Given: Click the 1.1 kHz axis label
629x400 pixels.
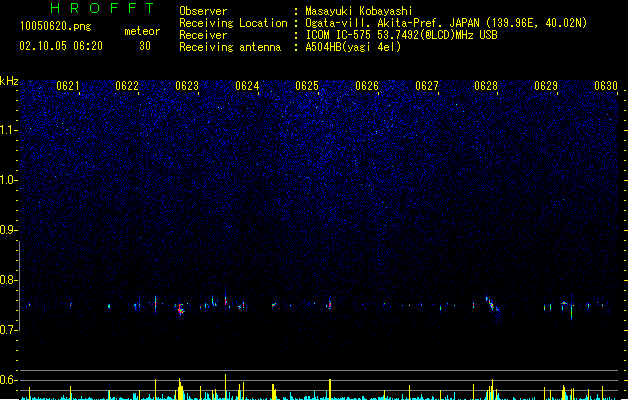Looking at the screenshot, I should 9,130.
